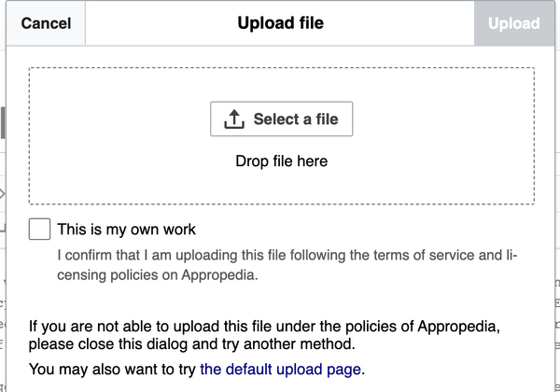Click the gray scrollbar handle at left edge

pyautogui.click(x=3, y=122)
